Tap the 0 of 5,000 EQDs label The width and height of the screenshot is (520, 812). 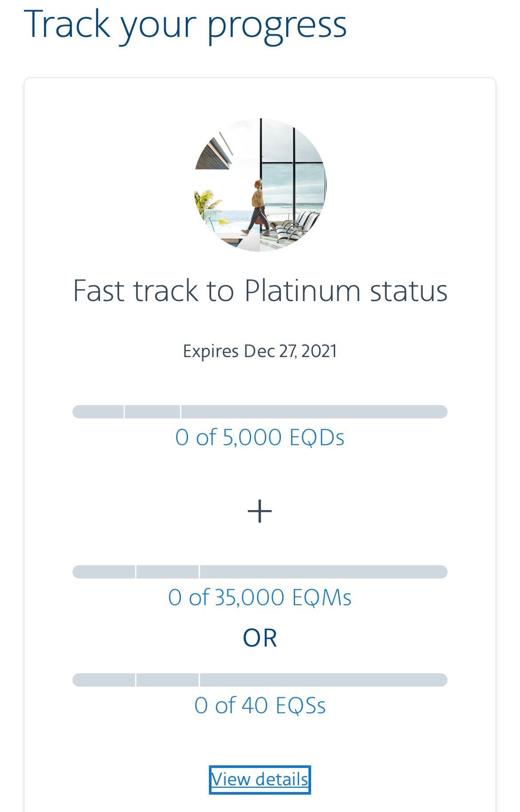coord(260,438)
